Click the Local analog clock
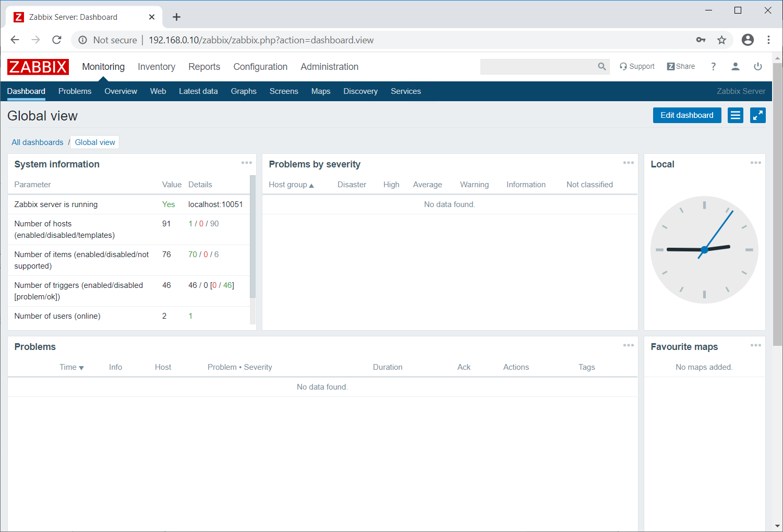Viewport: 783px width, 532px height. coord(704,250)
